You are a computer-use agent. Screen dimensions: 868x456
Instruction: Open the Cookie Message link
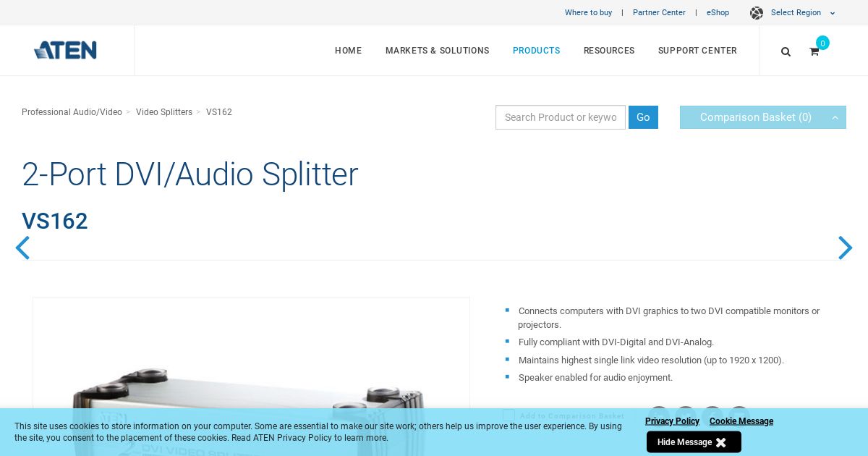[x=741, y=421]
